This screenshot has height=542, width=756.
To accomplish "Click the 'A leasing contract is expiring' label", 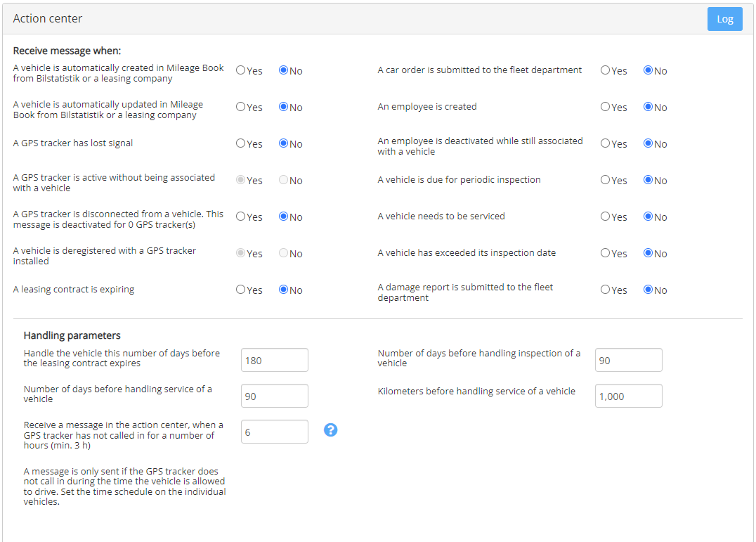I will click(74, 290).
